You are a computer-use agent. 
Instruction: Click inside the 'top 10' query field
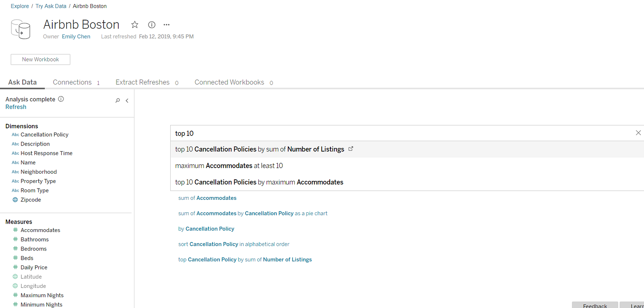coord(402,133)
